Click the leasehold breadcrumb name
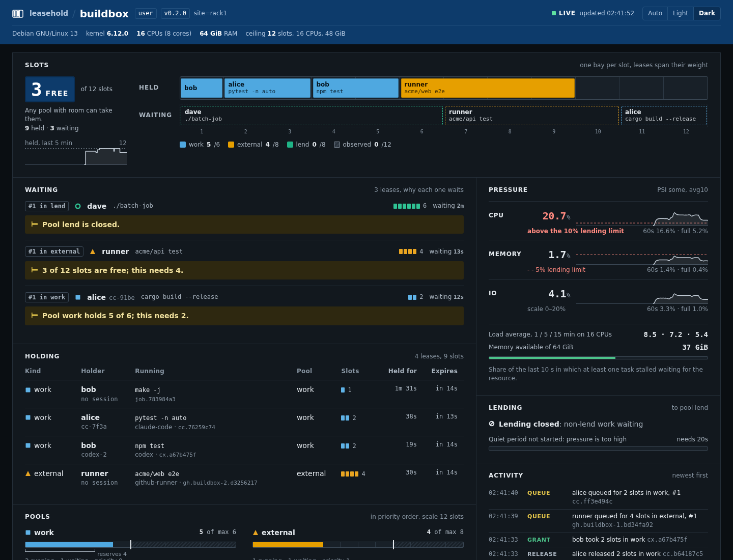The height and width of the screenshot is (560, 733). click(x=49, y=13)
